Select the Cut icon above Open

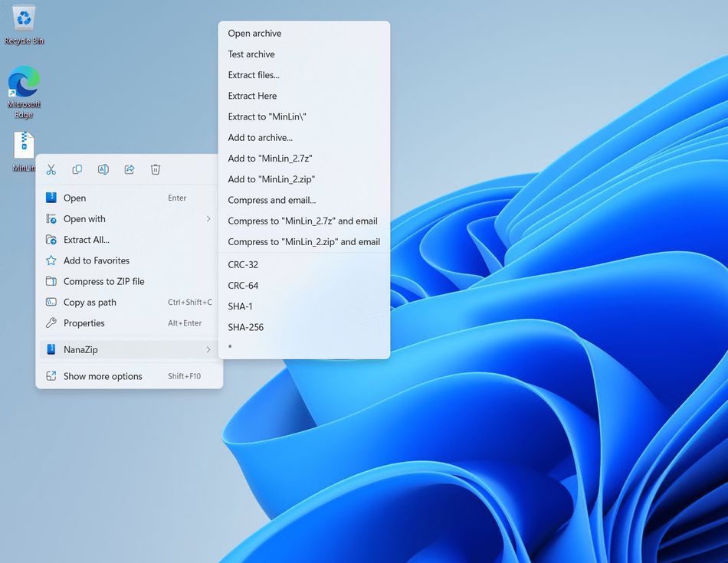[51, 169]
